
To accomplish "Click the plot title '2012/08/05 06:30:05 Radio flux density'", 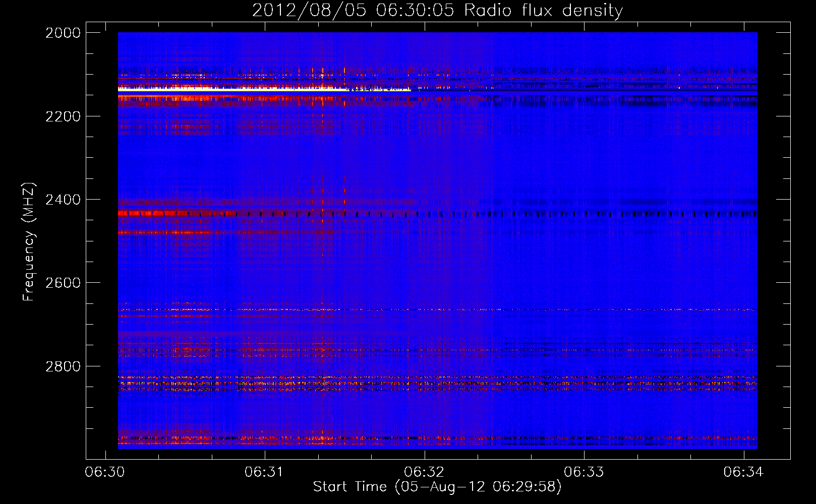I will point(437,11).
